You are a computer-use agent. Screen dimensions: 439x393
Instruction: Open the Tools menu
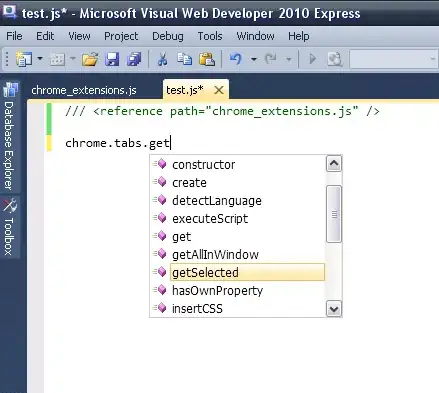[x=210, y=36]
